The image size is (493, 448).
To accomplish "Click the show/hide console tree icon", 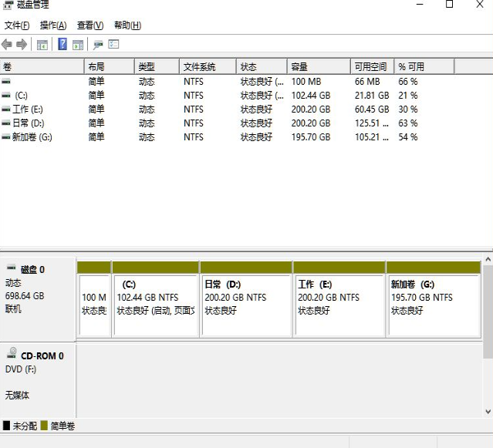I will pyautogui.click(x=42, y=45).
